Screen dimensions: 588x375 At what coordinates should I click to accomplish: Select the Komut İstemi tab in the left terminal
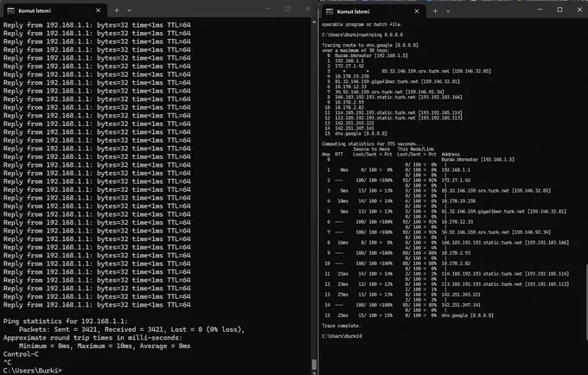coord(55,10)
